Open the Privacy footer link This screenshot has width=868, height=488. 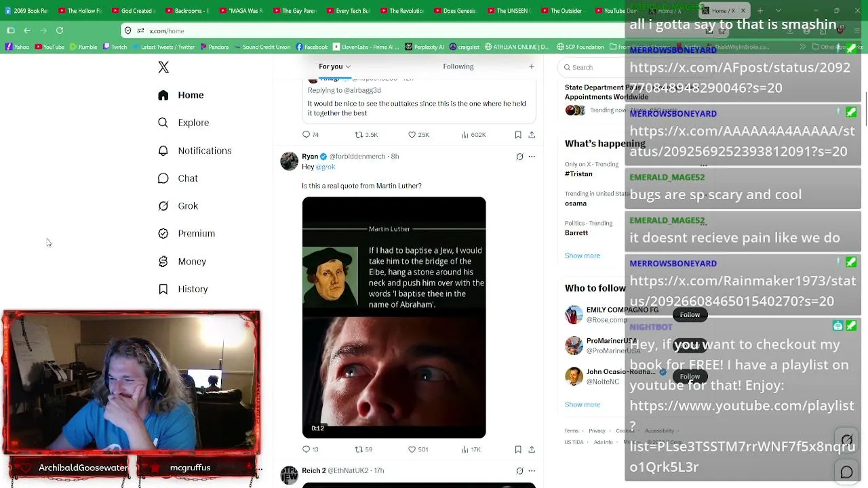597,431
